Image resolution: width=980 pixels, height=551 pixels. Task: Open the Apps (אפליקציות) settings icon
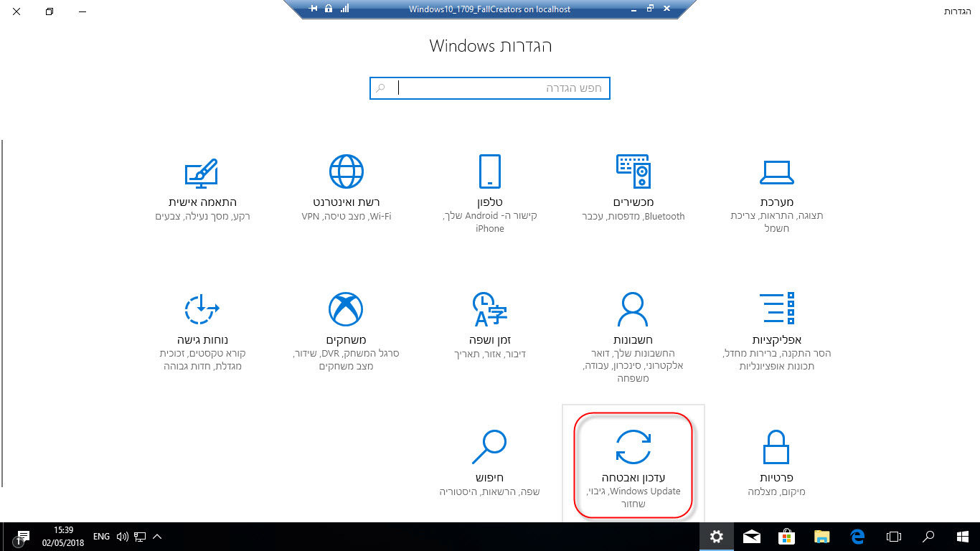click(776, 309)
